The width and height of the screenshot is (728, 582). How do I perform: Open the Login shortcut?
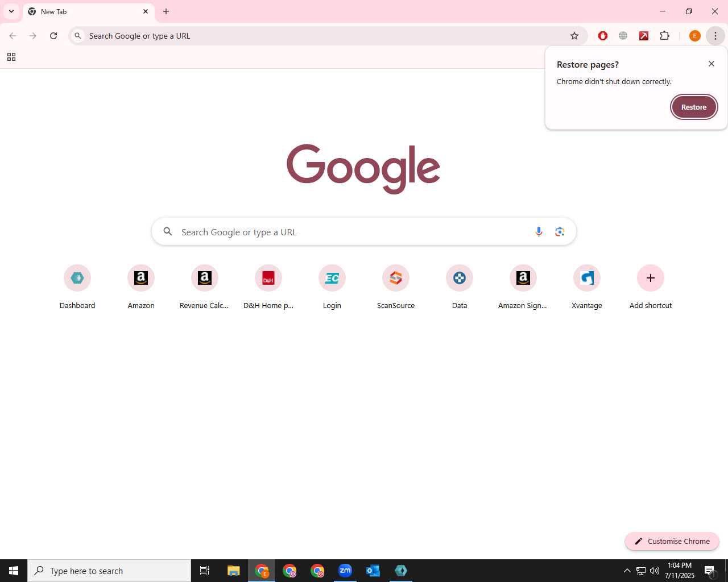point(332,288)
